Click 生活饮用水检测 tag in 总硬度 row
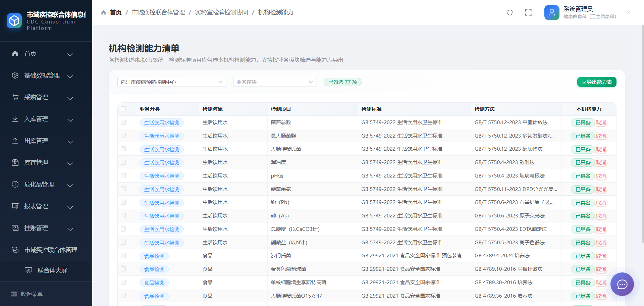This screenshot has height=306, width=644. [162, 229]
